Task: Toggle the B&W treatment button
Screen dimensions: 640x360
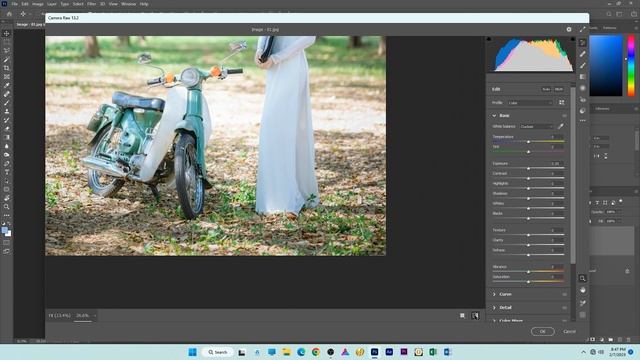Action: pos(559,89)
